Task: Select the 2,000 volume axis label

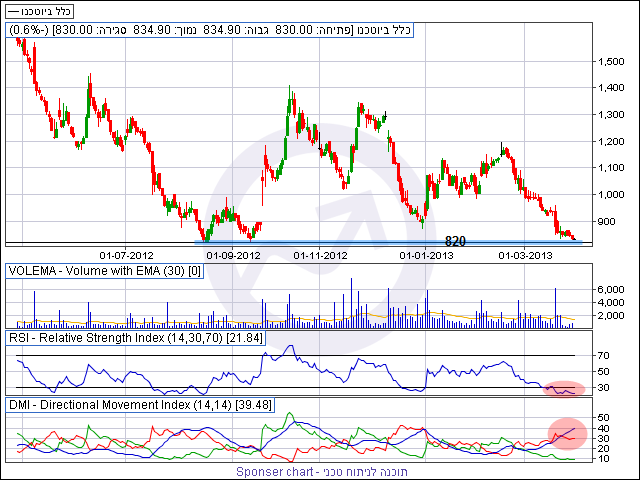Action: [611, 316]
